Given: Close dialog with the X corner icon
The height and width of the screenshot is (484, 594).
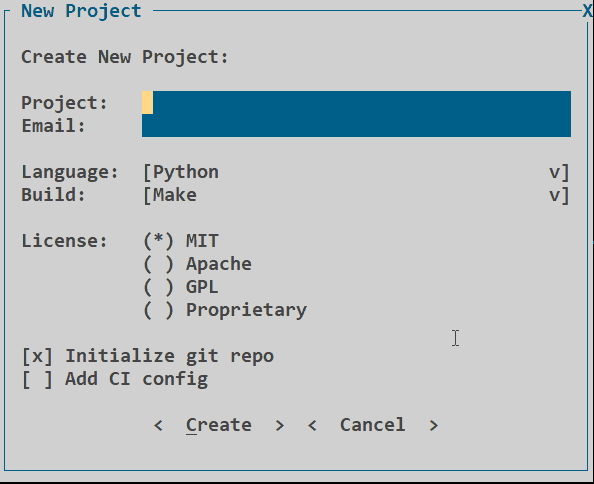Looking at the screenshot, I should 587,11.
